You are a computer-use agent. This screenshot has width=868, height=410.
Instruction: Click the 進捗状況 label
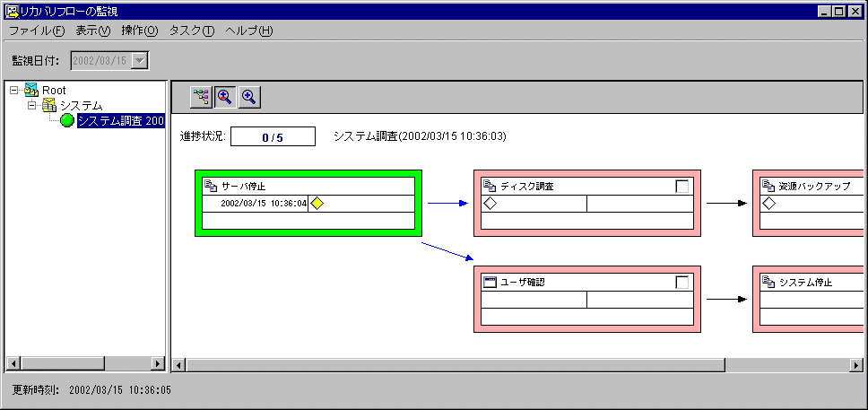click(203, 137)
